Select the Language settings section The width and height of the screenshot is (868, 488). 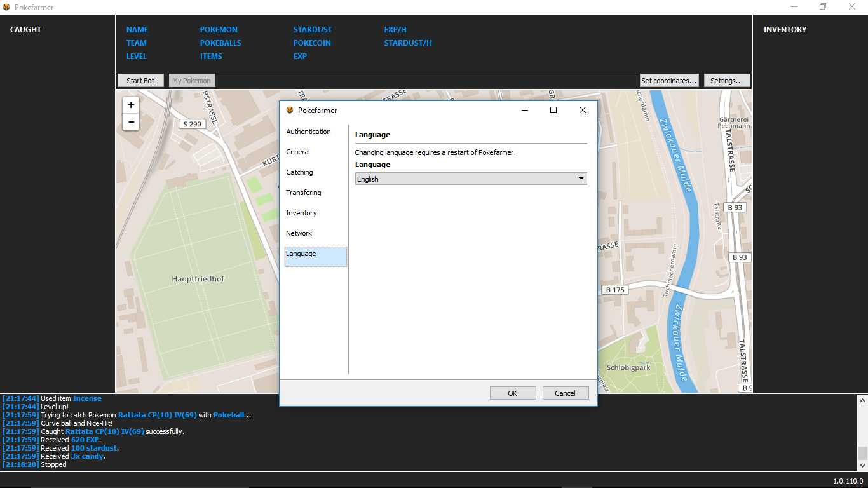coord(315,256)
